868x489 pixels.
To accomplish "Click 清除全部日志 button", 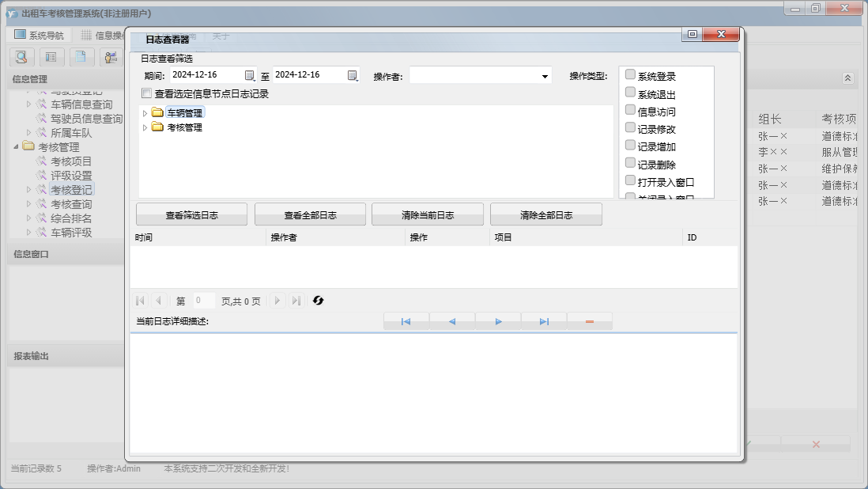I will 545,215.
